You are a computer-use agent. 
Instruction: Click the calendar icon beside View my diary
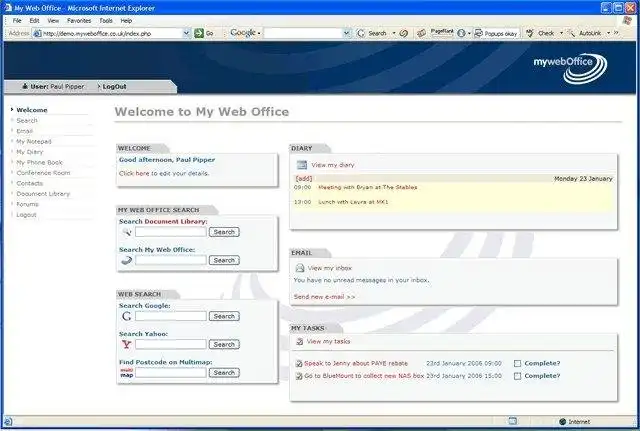pyautogui.click(x=302, y=165)
